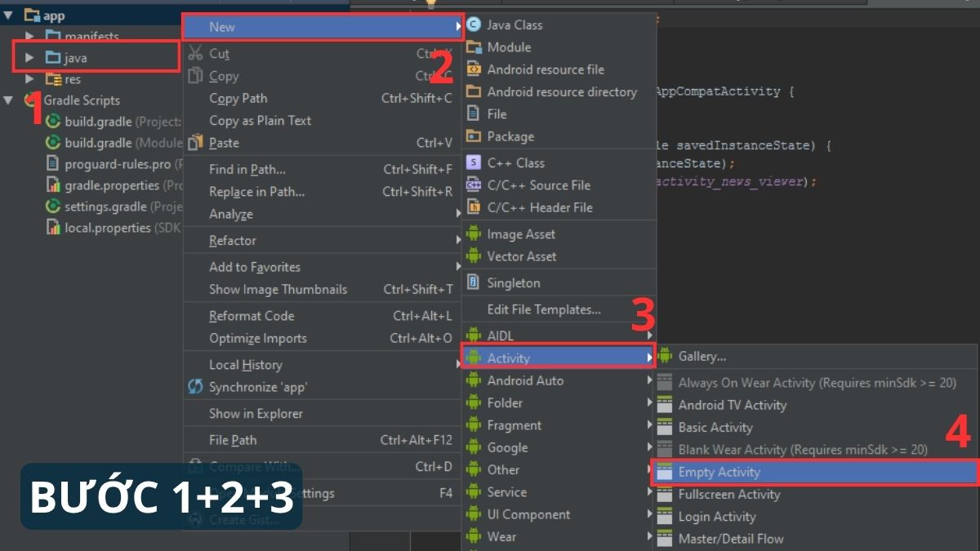Image resolution: width=980 pixels, height=551 pixels.
Task: Click the C/C++ Header File icon
Action: coord(474,207)
